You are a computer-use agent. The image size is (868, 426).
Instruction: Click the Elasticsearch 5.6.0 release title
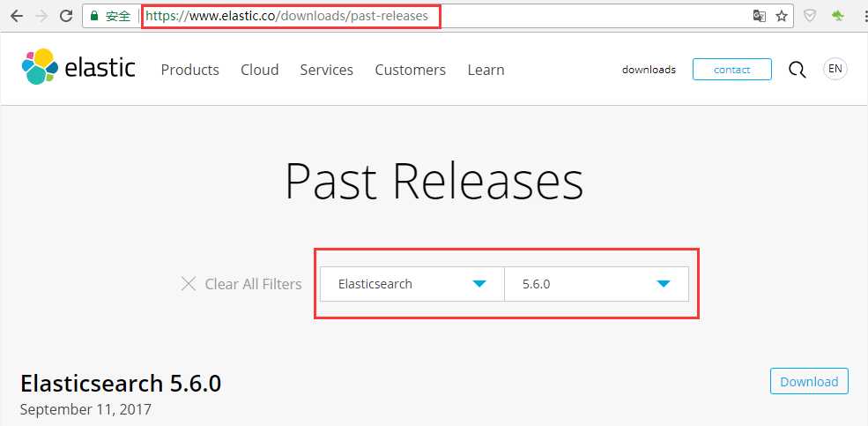(x=121, y=383)
